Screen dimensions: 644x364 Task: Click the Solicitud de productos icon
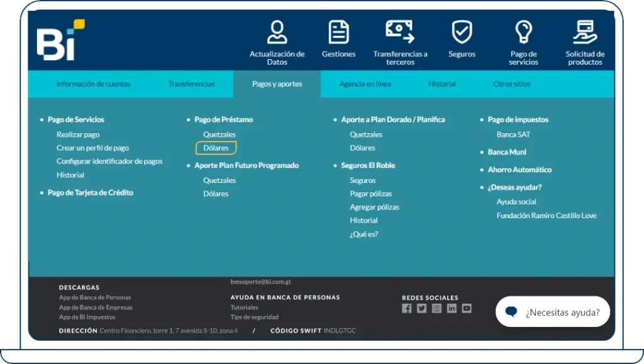click(x=585, y=32)
